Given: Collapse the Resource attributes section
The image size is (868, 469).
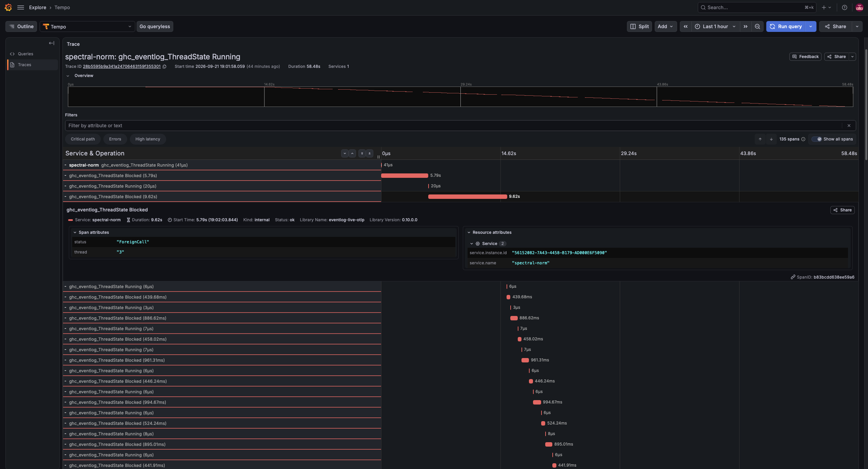Looking at the screenshot, I should pyautogui.click(x=469, y=232).
